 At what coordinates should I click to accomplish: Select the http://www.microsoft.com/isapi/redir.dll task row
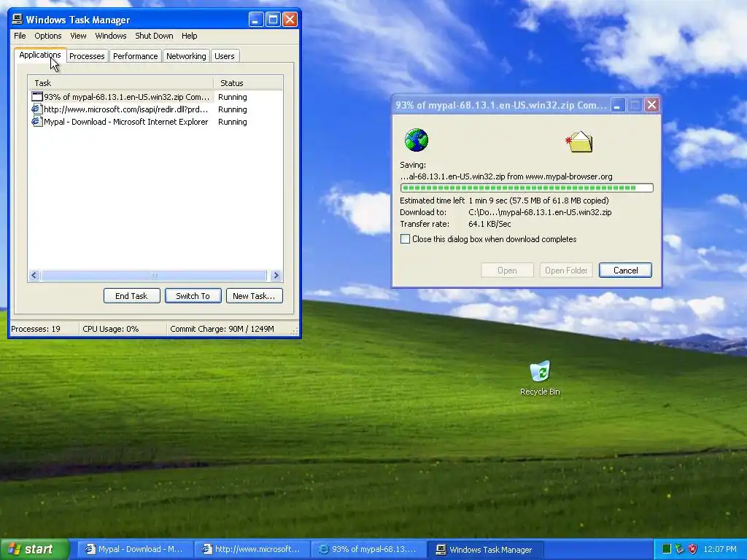(155, 109)
